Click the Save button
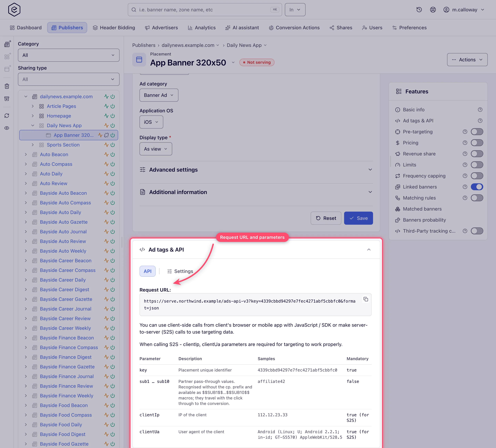Screen dimensions: 496x448 [358, 218]
